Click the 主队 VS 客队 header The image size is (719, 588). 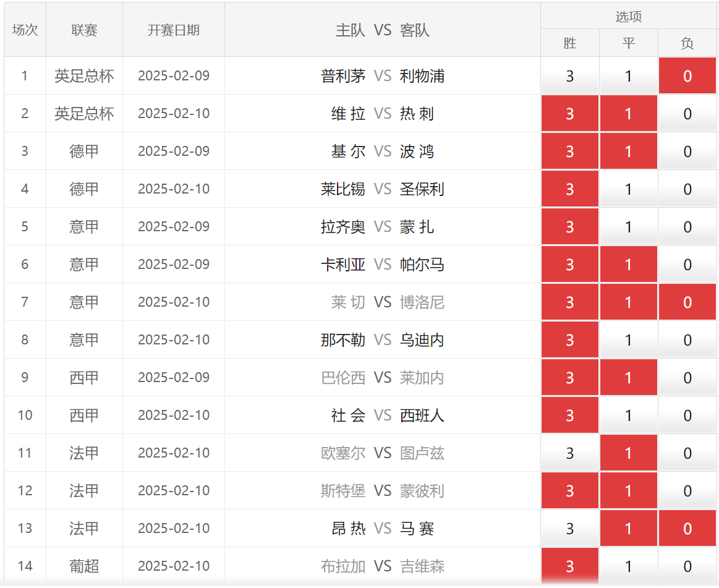click(x=383, y=30)
